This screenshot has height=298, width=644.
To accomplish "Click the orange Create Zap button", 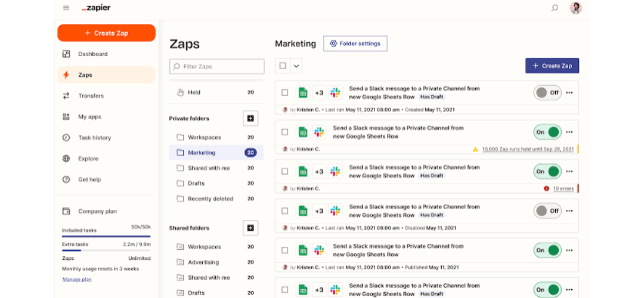I will [106, 33].
